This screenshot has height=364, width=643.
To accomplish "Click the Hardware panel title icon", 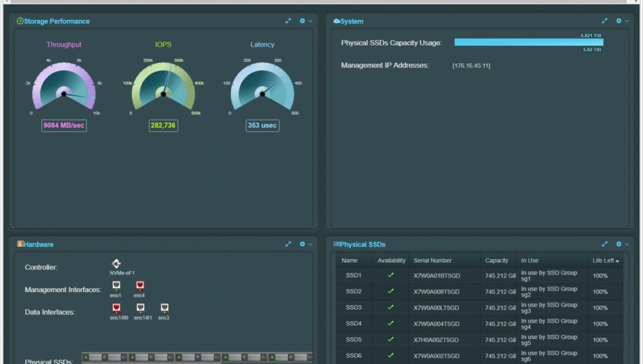I will click(20, 244).
